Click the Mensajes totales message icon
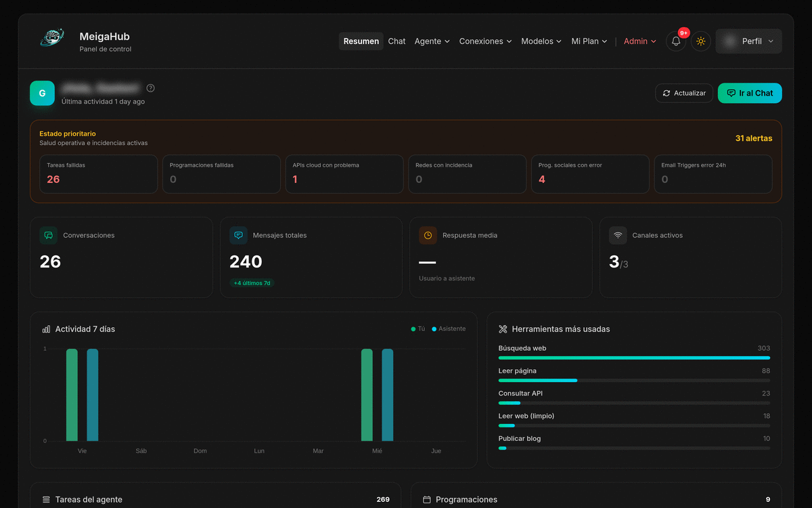The height and width of the screenshot is (508, 812). click(x=238, y=235)
